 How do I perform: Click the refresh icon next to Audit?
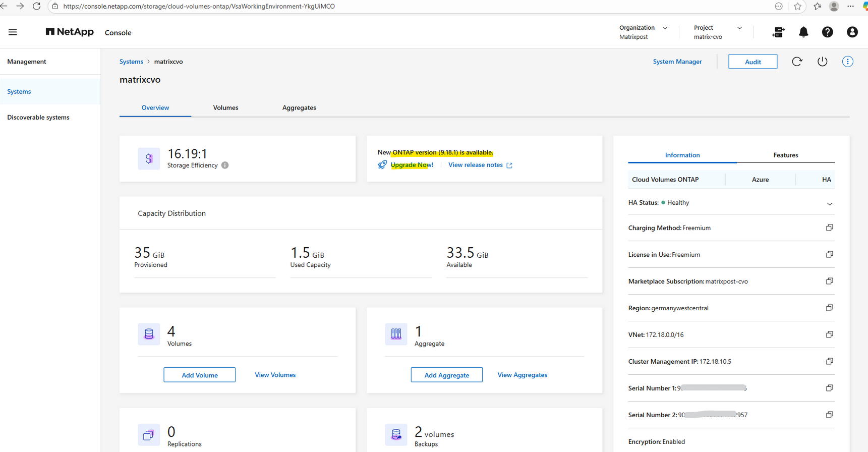pyautogui.click(x=797, y=62)
